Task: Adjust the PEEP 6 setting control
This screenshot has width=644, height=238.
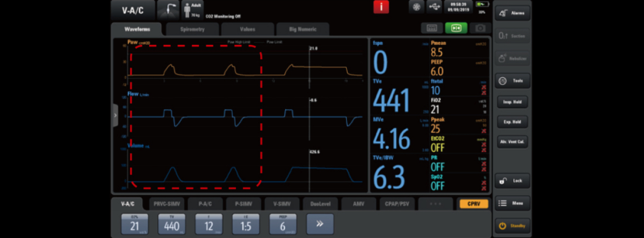Action: [x=283, y=224]
